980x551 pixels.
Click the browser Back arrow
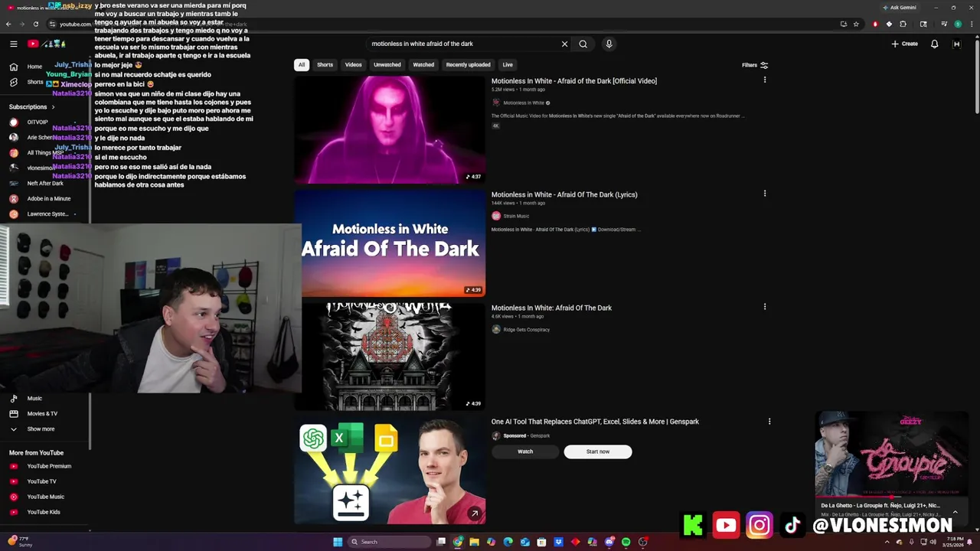tap(8, 24)
